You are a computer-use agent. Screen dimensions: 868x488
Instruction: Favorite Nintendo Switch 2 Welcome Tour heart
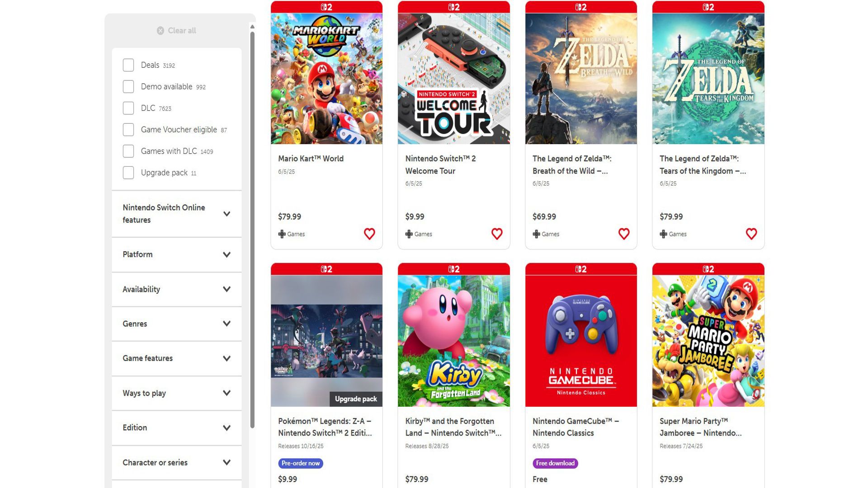click(497, 234)
